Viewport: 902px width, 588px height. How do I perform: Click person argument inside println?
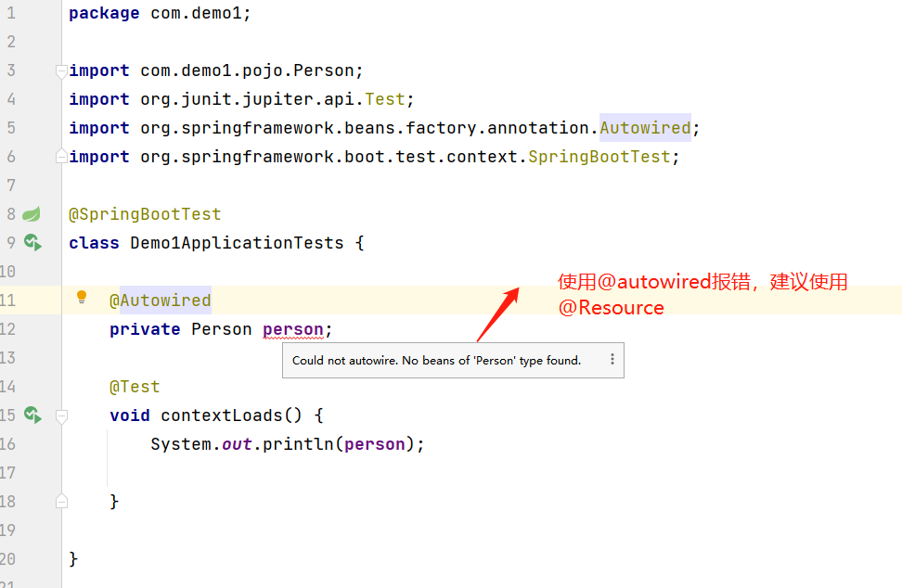pos(375,444)
